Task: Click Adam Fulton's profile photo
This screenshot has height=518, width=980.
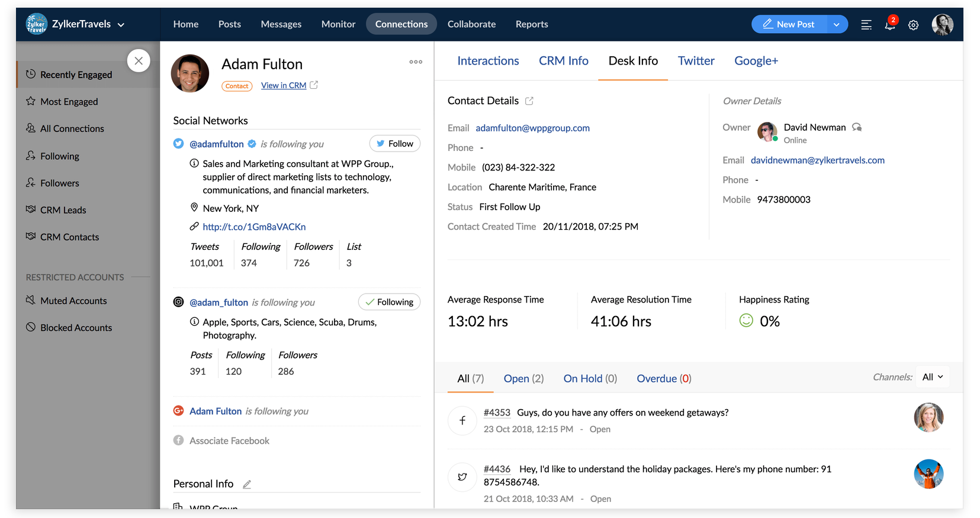Action: click(190, 73)
